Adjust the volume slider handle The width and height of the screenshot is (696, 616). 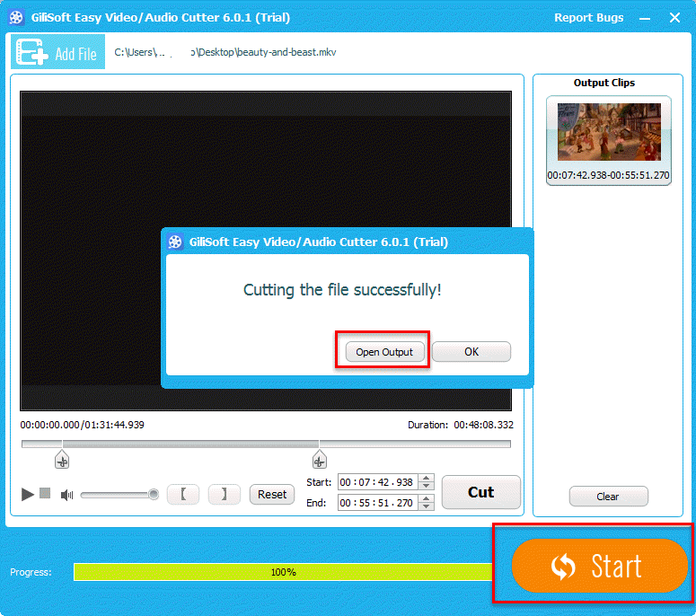tap(154, 495)
